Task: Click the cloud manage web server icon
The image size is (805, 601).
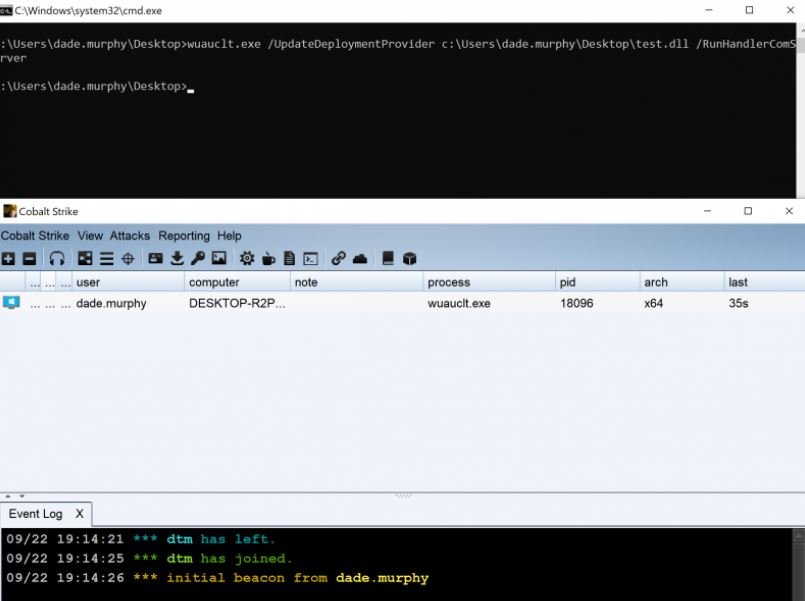Action: pos(360,259)
